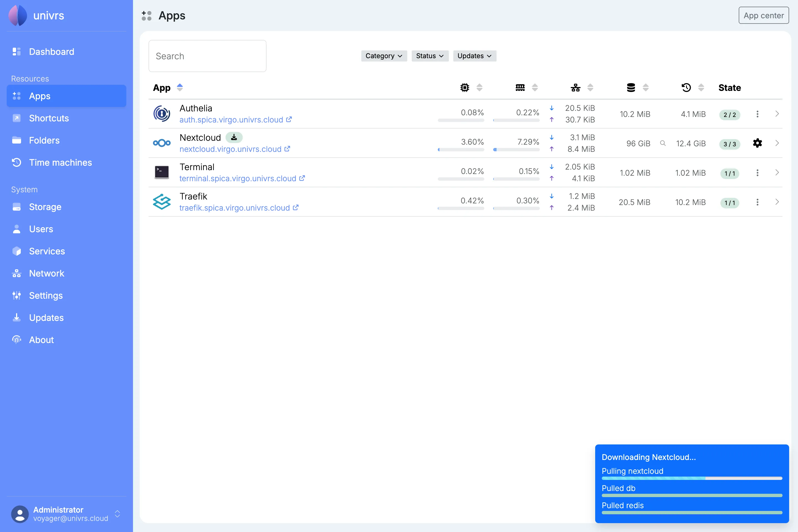Click Nextcloud CPU value 3.60%
798x532 pixels.
(x=472, y=142)
